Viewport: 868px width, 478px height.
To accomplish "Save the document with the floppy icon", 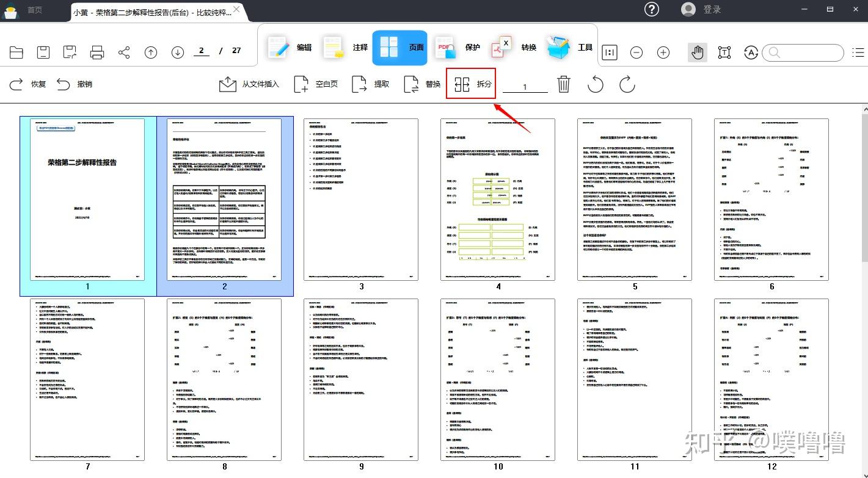I will (x=43, y=53).
